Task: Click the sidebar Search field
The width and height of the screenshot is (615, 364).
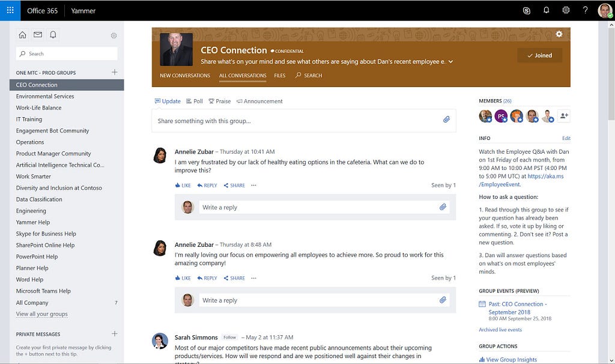Action: coord(67,53)
